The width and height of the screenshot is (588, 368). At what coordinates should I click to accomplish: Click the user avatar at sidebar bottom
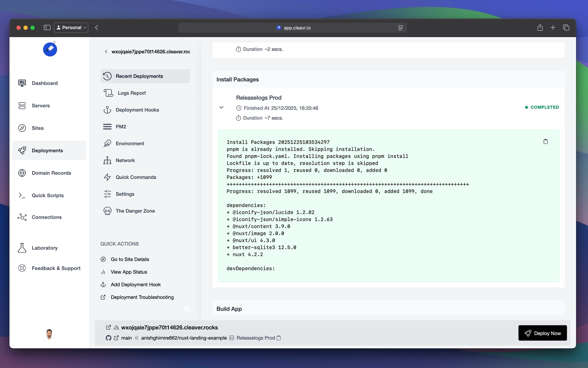pyautogui.click(x=49, y=334)
